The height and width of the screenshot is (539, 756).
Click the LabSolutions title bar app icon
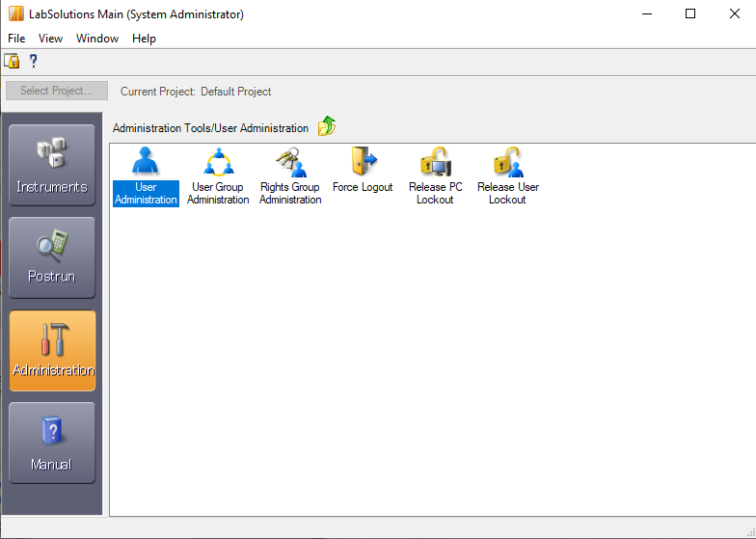click(15, 13)
